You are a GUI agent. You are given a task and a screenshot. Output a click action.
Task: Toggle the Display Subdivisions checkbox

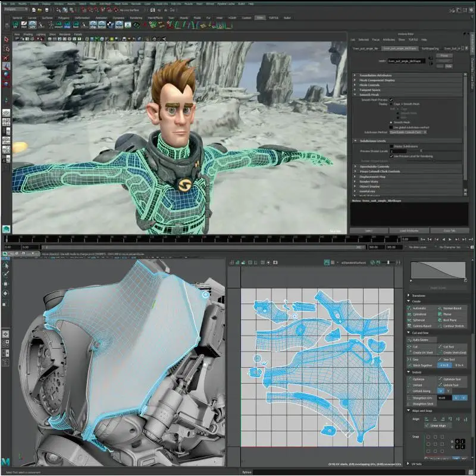pos(392,146)
